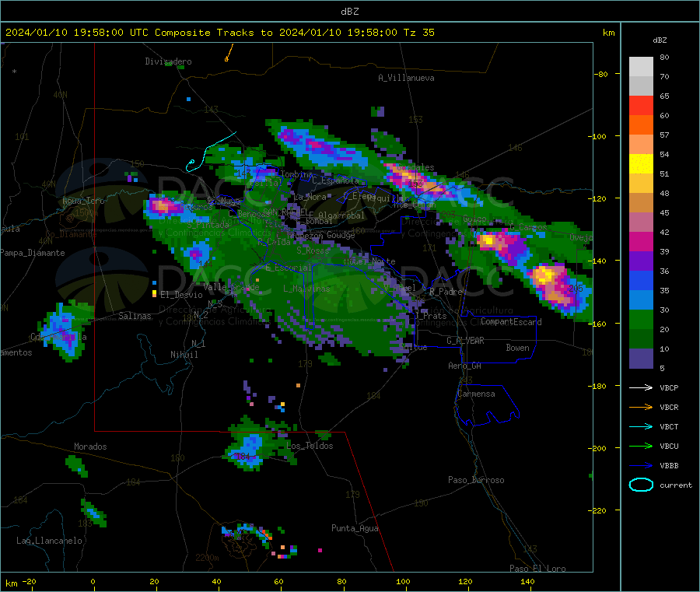Click the -160 km vertical axis tick
Screen dimensions: 700x592
point(600,324)
